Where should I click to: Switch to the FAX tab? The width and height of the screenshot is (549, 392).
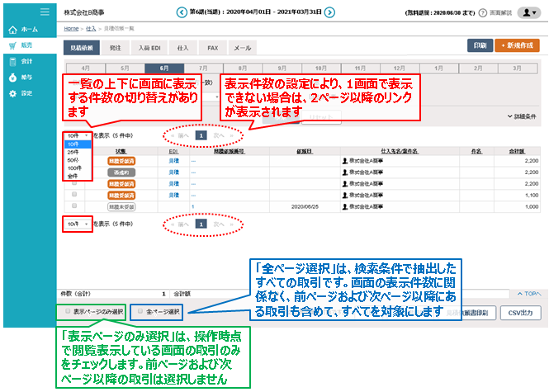tap(212, 49)
